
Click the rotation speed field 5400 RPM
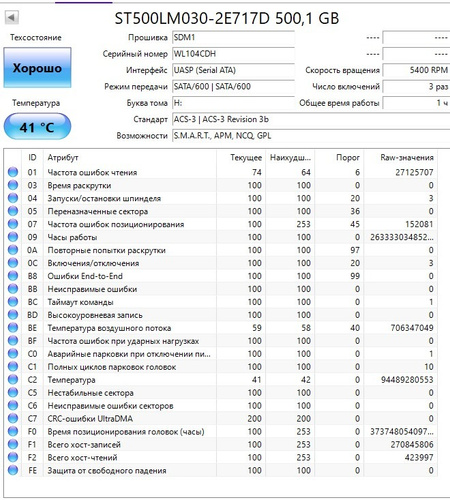(416, 70)
